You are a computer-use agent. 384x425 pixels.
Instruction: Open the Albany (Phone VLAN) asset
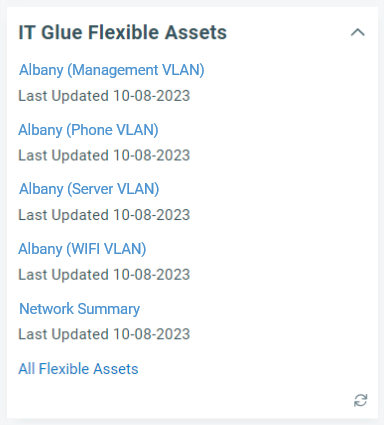(x=88, y=130)
